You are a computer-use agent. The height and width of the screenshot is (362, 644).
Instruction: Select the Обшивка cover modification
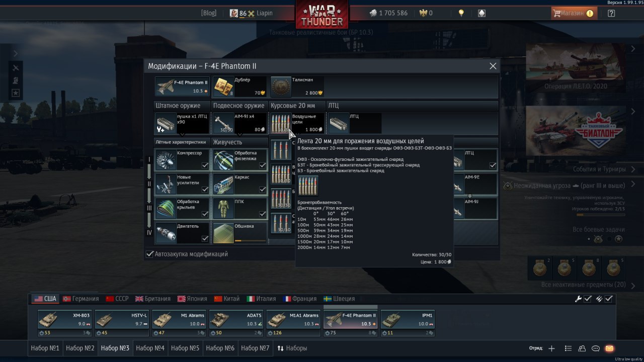coord(240,233)
